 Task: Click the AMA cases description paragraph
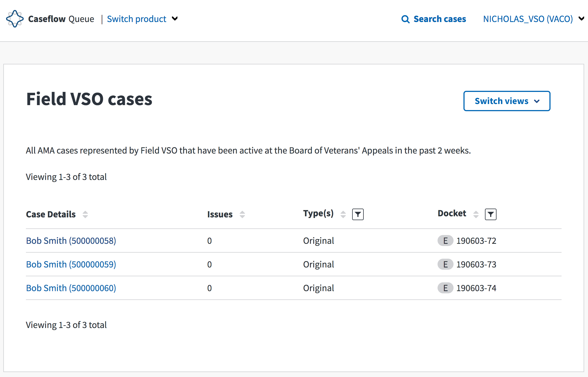click(248, 151)
